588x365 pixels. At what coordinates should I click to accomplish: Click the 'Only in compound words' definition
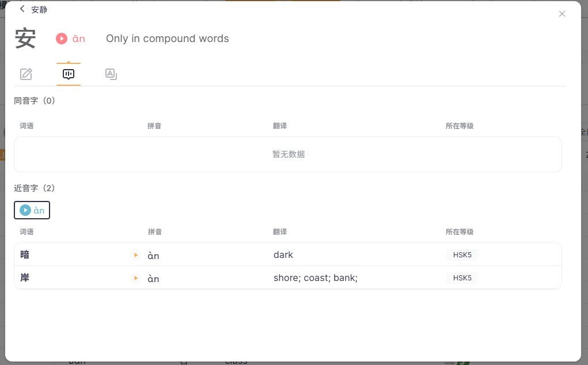167,39
